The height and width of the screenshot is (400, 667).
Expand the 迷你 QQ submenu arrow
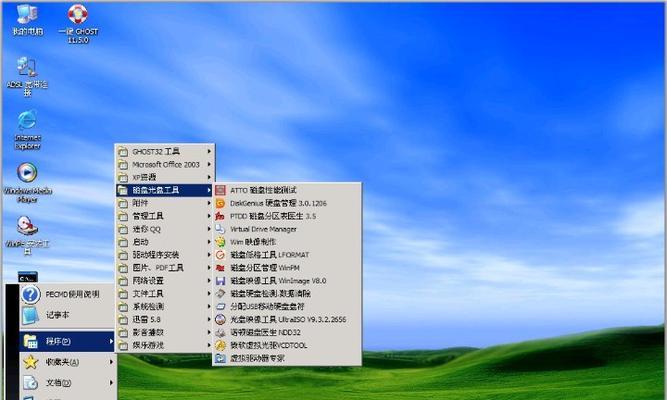pyautogui.click(x=209, y=229)
